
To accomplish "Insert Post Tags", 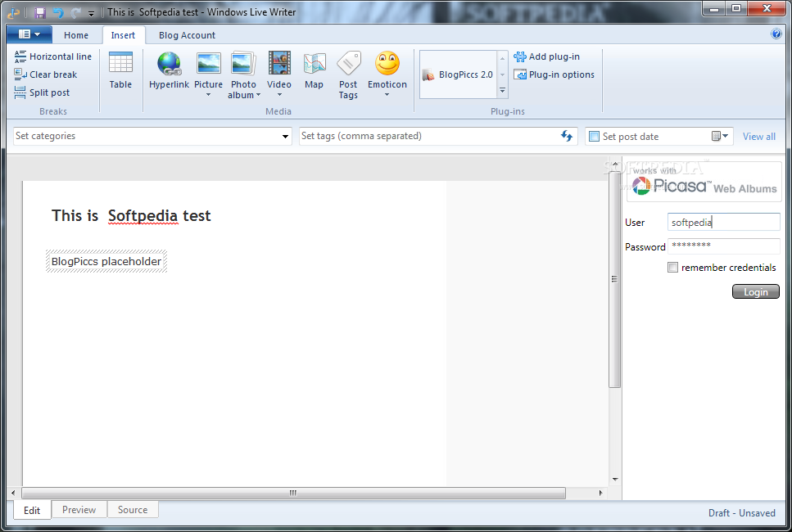I will [x=348, y=74].
